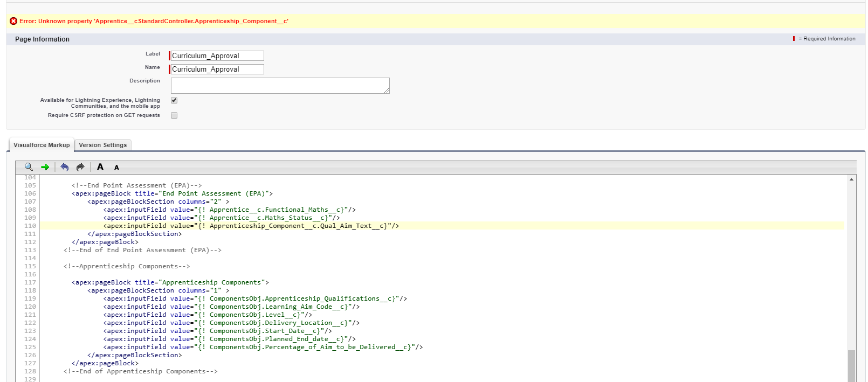The image size is (868, 382).
Task: Click the blue undo arrow icon
Action: (x=65, y=167)
